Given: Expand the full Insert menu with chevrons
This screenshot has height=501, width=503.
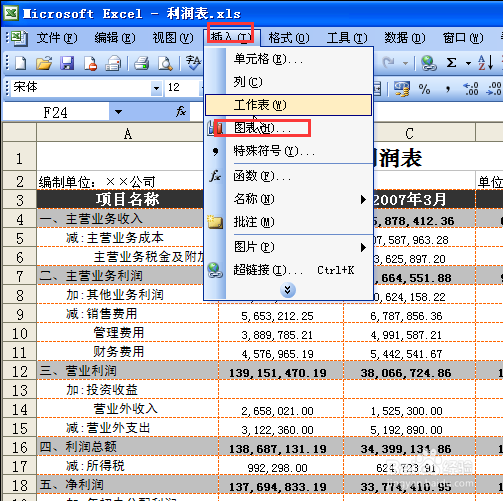Looking at the screenshot, I should (288, 290).
